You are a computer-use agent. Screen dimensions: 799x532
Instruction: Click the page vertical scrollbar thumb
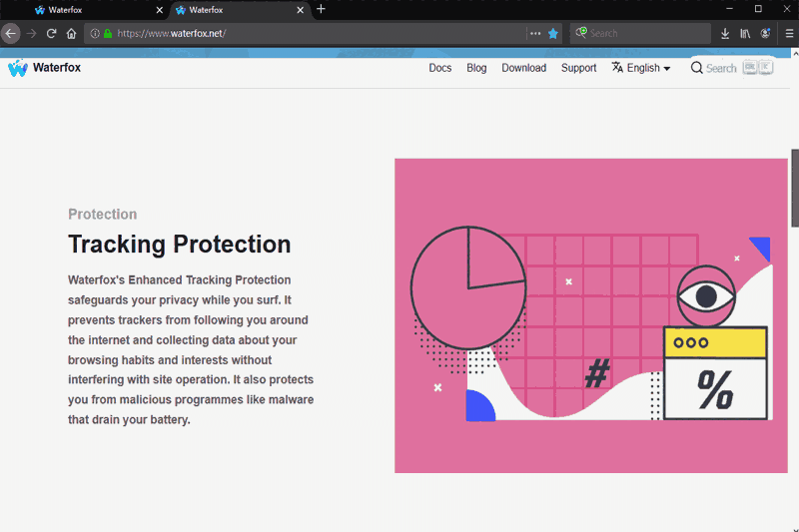coord(795,188)
